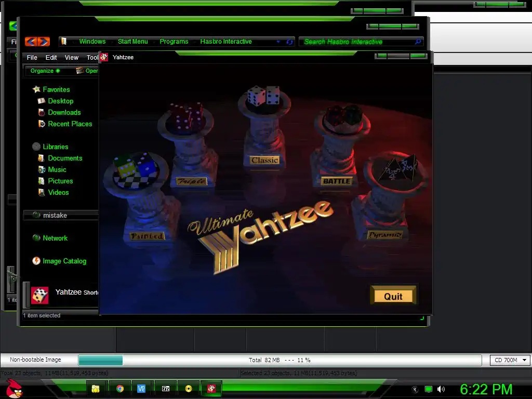This screenshot has width=532, height=399.
Task: Click the Yahtzee shortcut dice icon in details pane
Action: tap(39, 295)
